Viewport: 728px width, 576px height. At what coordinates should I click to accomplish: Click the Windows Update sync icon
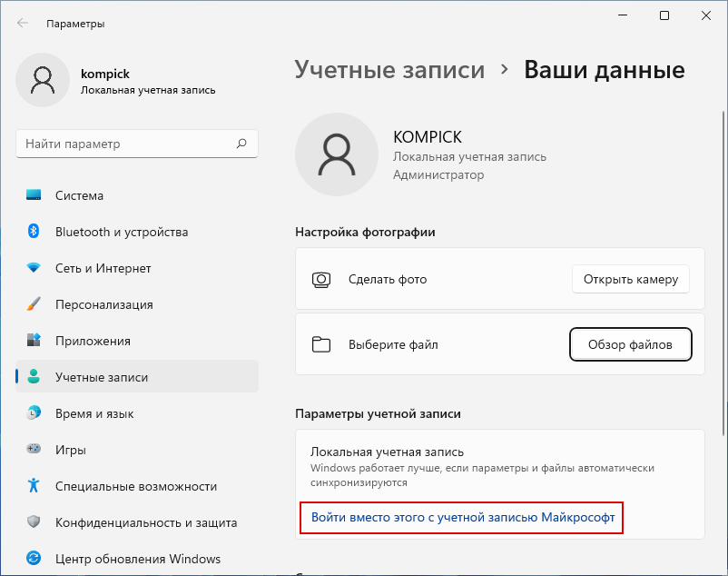[34, 558]
